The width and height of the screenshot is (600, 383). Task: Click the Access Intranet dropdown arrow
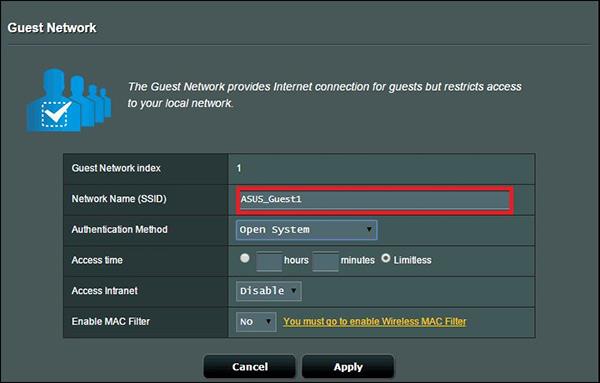point(293,290)
